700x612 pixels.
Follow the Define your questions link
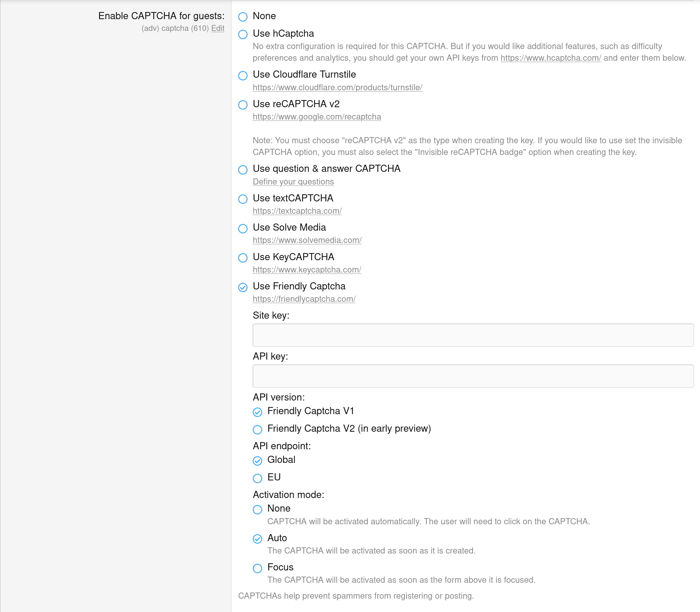pos(293,182)
